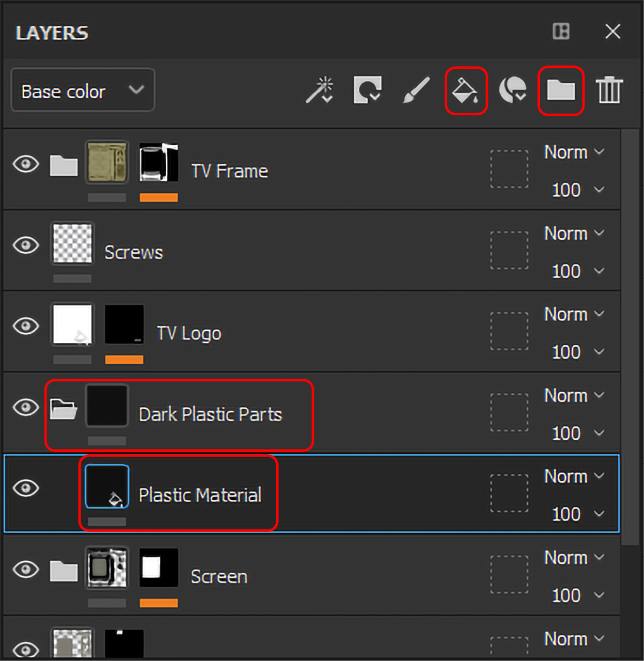The width and height of the screenshot is (644, 661).
Task: Select the TV Logo layer name
Action: [189, 334]
